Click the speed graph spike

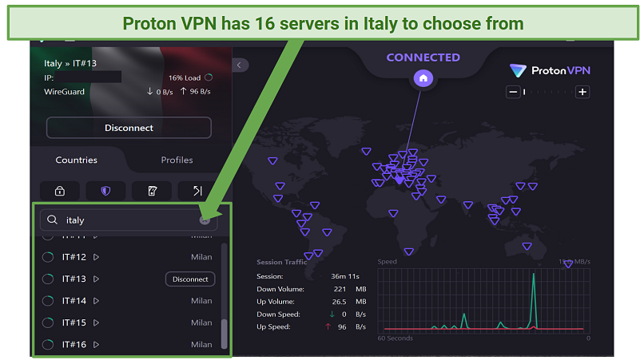tap(534, 299)
